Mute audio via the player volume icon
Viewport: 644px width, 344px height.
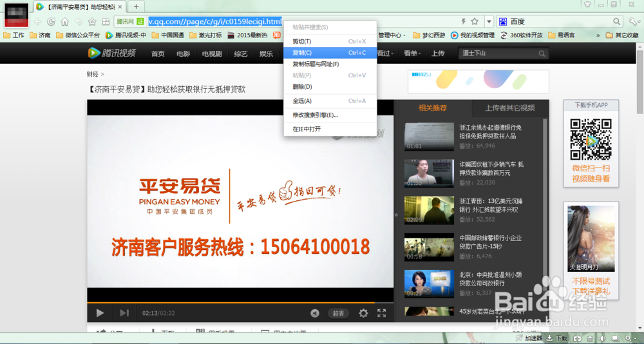(315, 314)
